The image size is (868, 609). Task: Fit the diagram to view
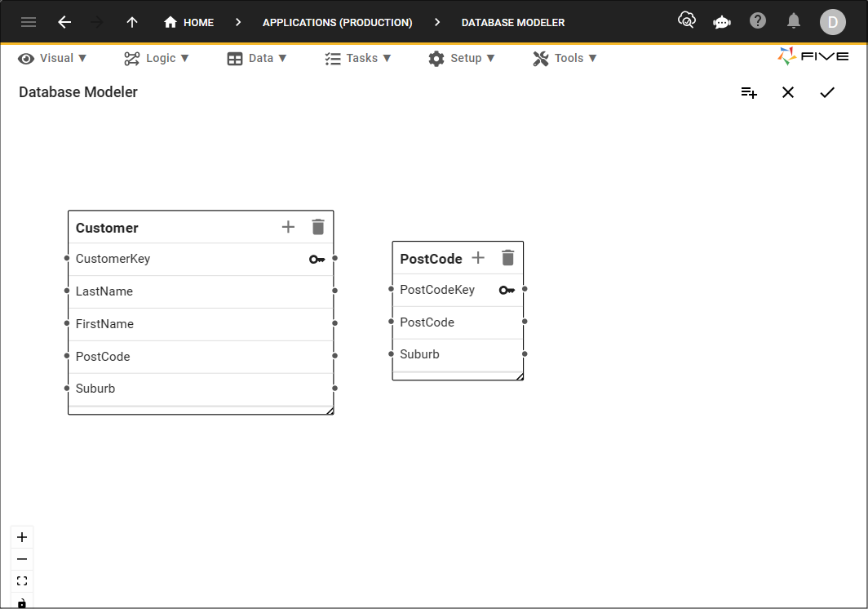[22, 580]
